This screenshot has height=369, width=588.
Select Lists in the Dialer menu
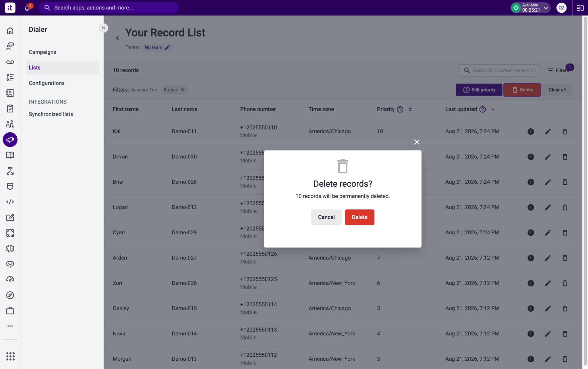pyautogui.click(x=62, y=67)
